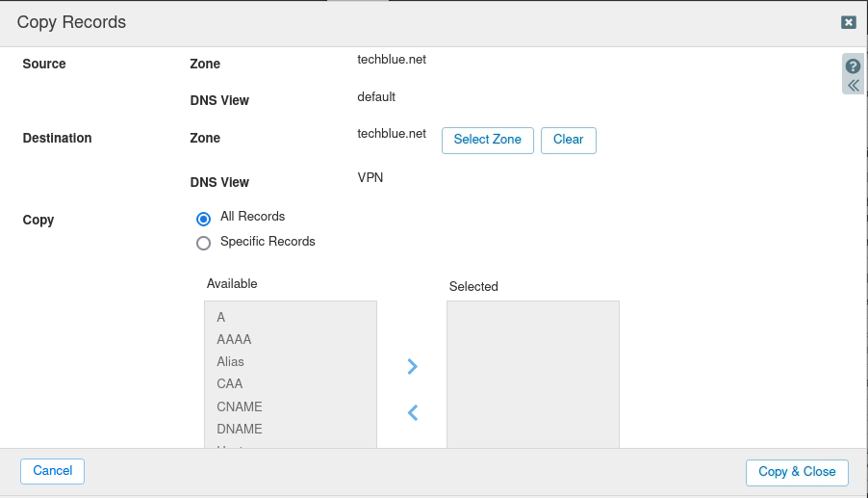Clear the destination zone
This screenshot has height=498, width=868.
pos(568,140)
